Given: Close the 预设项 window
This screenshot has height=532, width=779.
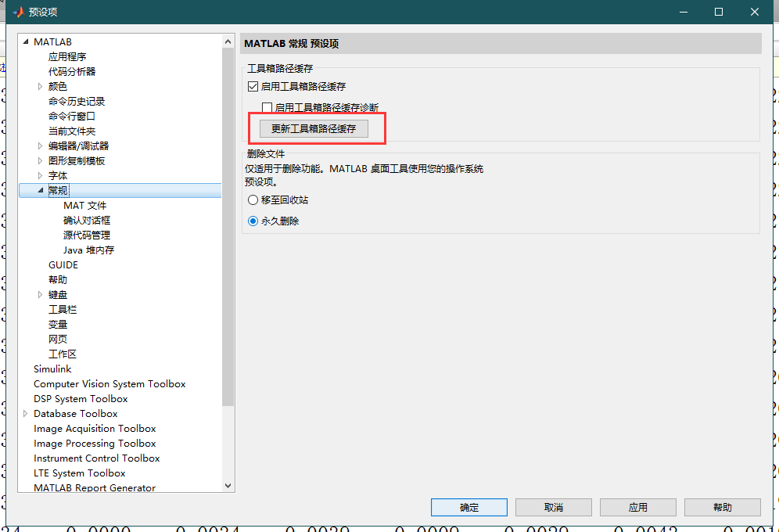Looking at the screenshot, I should (755, 12).
